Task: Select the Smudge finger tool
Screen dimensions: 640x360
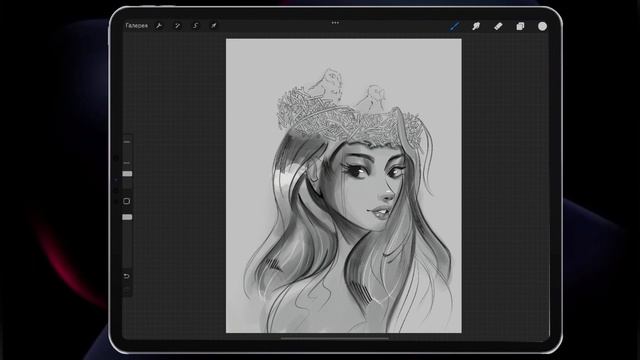Action: tap(476, 27)
